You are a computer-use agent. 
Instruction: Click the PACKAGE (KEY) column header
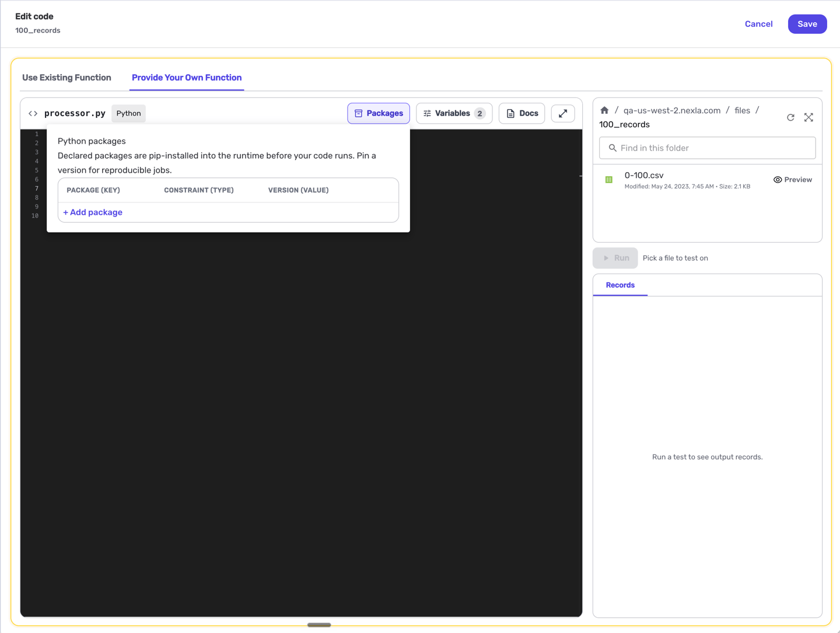click(x=93, y=190)
